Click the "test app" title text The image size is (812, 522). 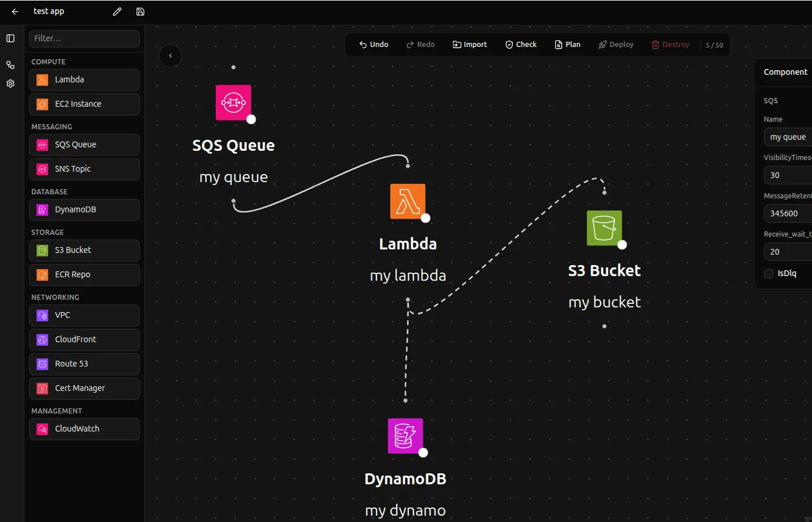tap(49, 11)
